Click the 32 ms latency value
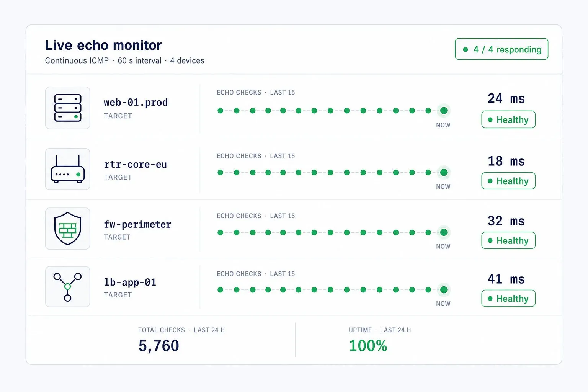This screenshot has width=588, height=392. [x=506, y=221]
